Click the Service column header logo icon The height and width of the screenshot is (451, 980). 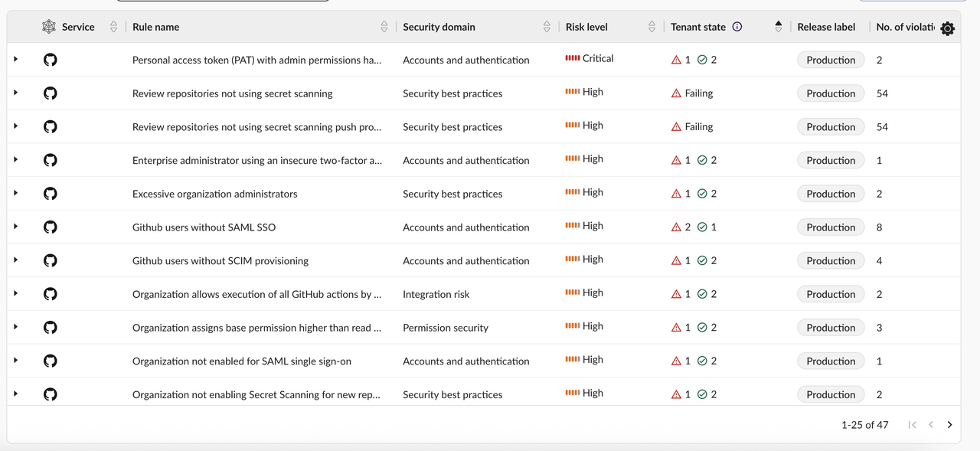tap(49, 27)
